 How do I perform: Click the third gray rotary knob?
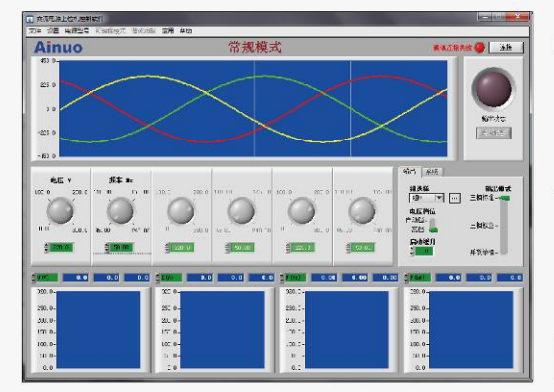coord(181,211)
